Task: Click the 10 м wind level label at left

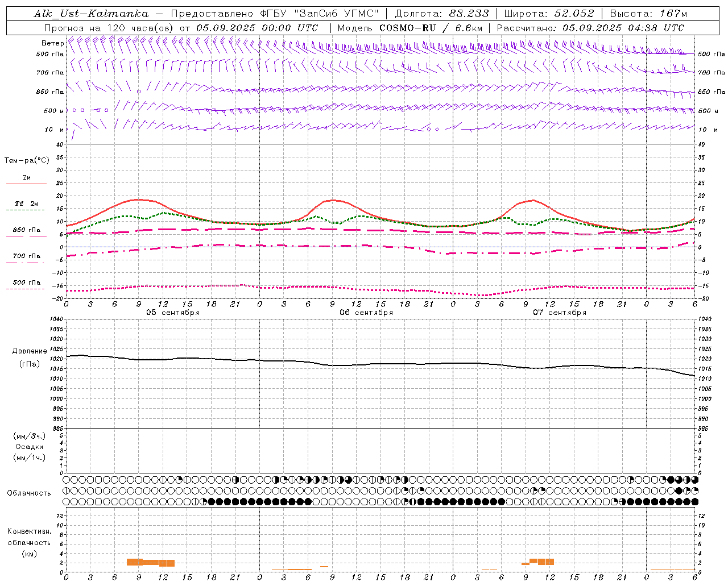Action: point(55,130)
